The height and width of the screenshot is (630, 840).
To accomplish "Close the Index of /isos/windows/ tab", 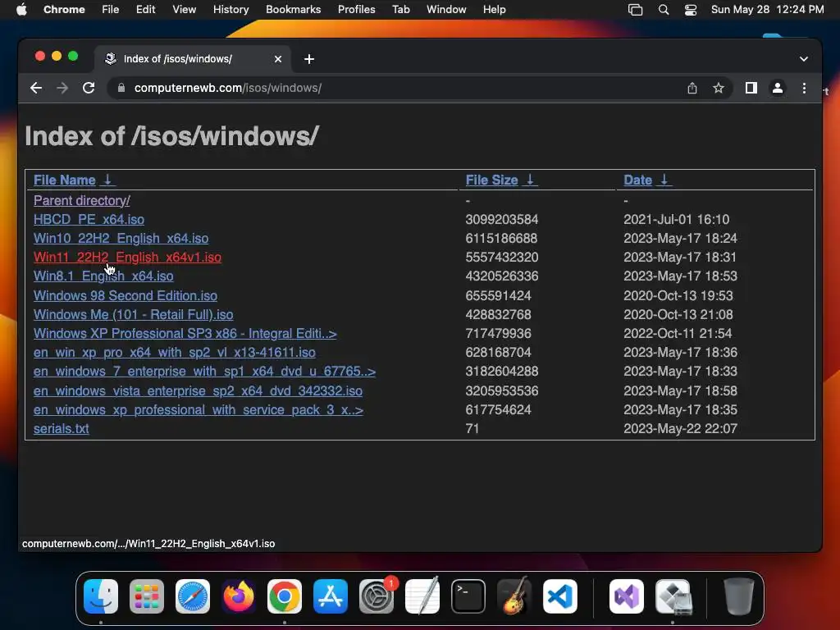I will point(278,59).
